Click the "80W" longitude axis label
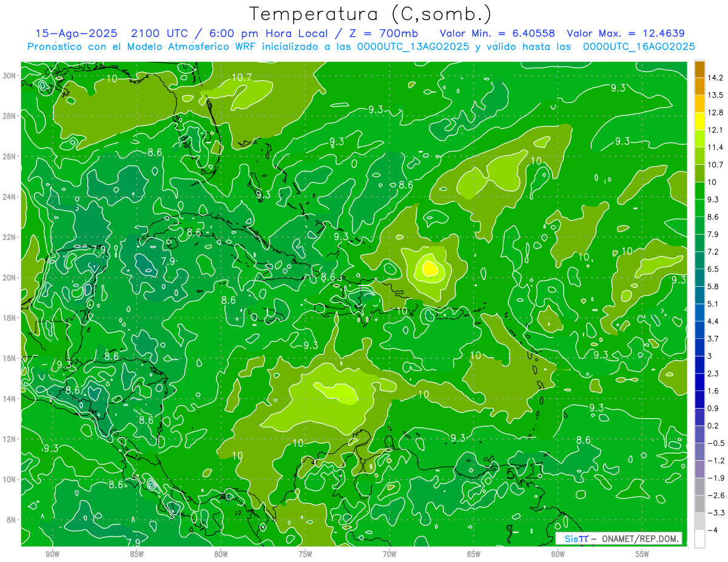 [221, 554]
